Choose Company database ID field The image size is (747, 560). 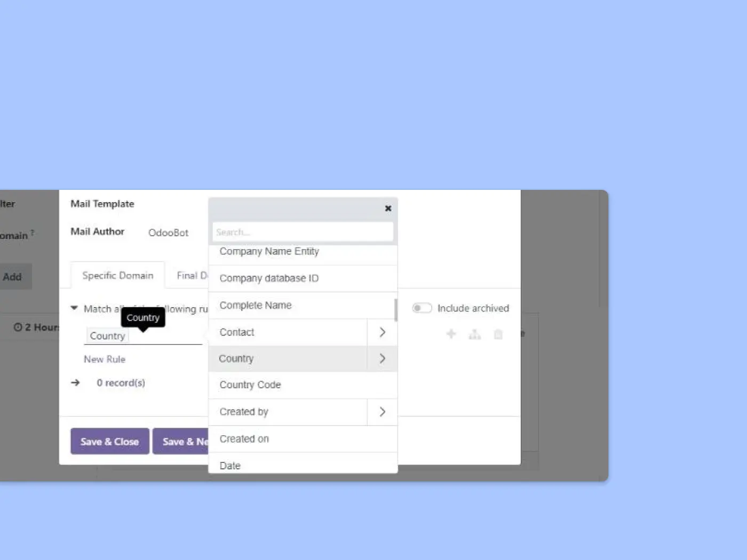point(269,278)
